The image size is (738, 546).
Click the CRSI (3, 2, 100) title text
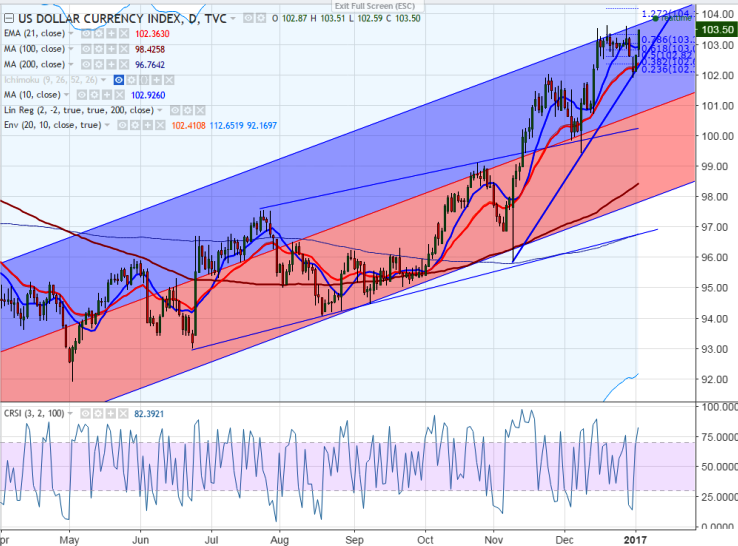(x=34, y=414)
